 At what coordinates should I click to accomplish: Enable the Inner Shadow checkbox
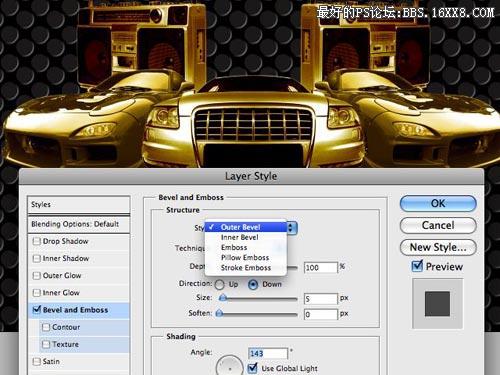pos(36,258)
